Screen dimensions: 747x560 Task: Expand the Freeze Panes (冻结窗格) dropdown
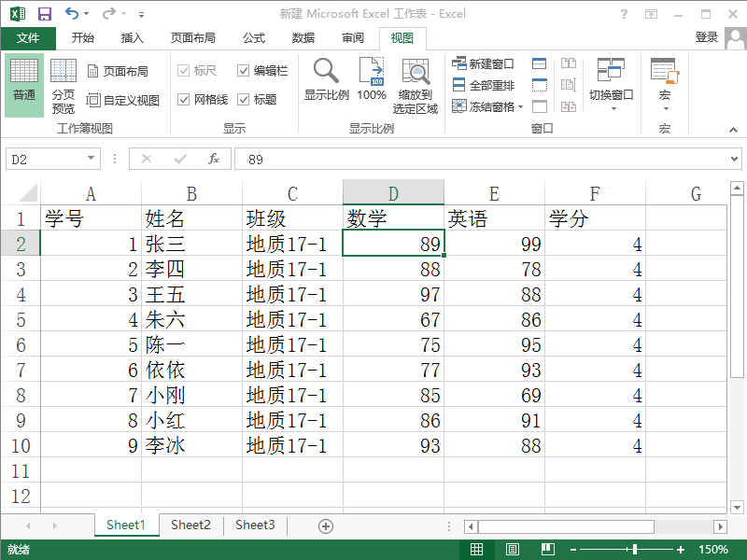(x=520, y=106)
